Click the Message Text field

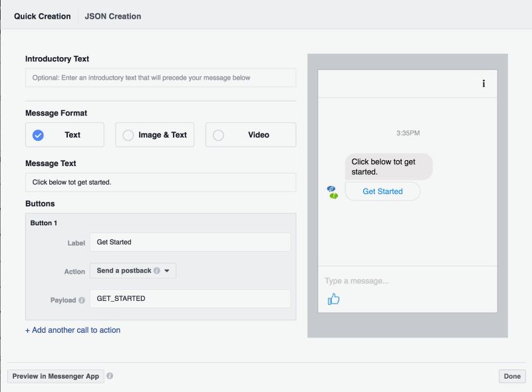click(160, 181)
